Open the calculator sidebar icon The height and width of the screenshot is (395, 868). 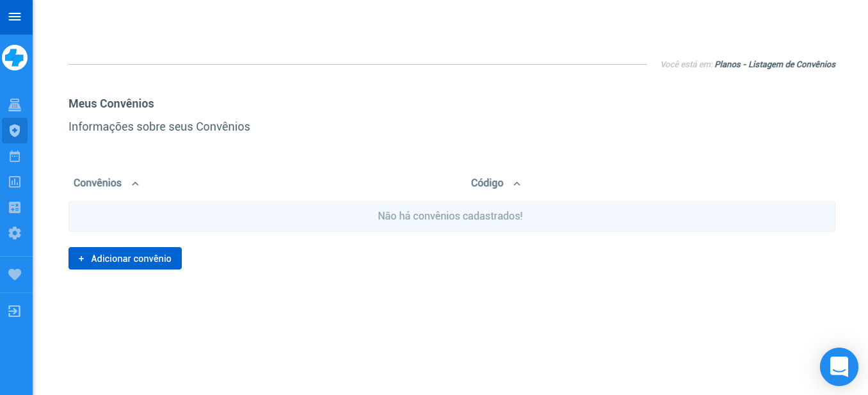tap(15, 207)
